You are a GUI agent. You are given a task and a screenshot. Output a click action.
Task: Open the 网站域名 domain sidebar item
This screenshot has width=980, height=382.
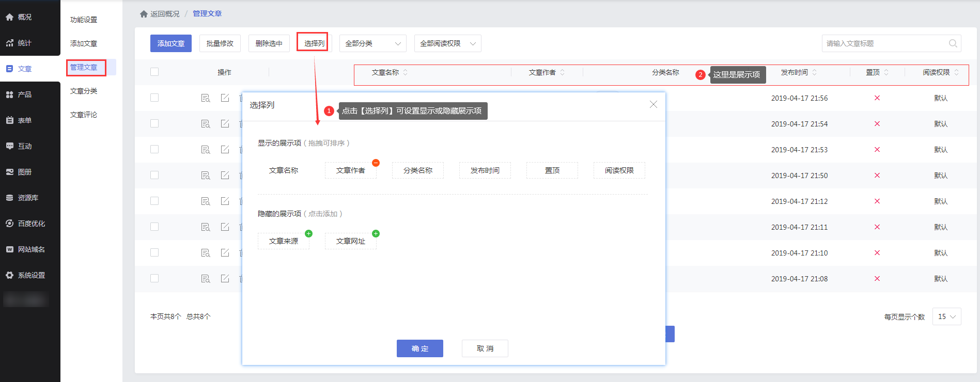25,249
